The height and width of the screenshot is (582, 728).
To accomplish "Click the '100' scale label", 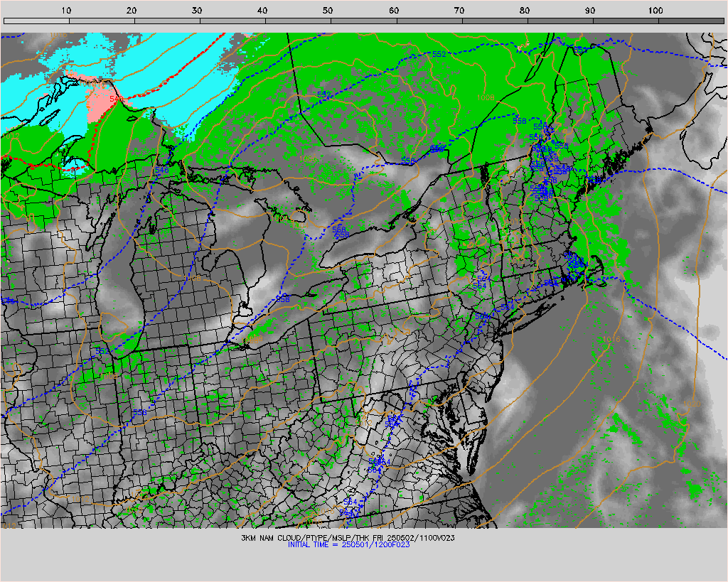I will pyautogui.click(x=655, y=10).
